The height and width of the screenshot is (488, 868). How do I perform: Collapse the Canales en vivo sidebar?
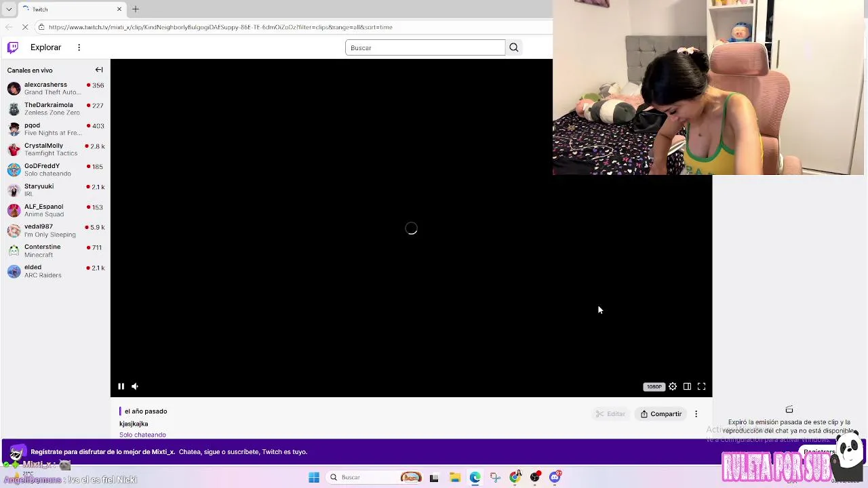(x=99, y=70)
